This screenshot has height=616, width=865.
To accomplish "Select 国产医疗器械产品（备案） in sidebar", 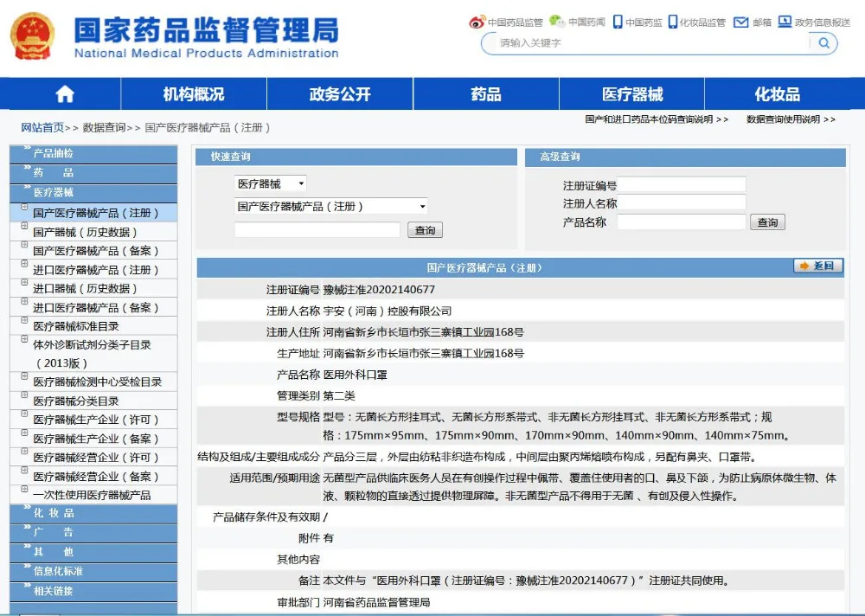I will click(95, 251).
